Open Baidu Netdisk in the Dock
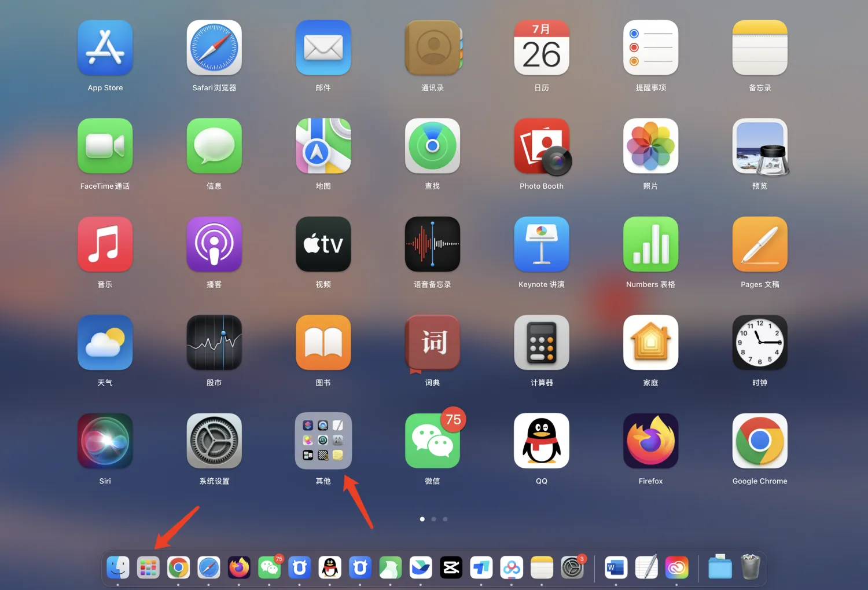Viewport: 868px width, 590px height. [512, 567]
